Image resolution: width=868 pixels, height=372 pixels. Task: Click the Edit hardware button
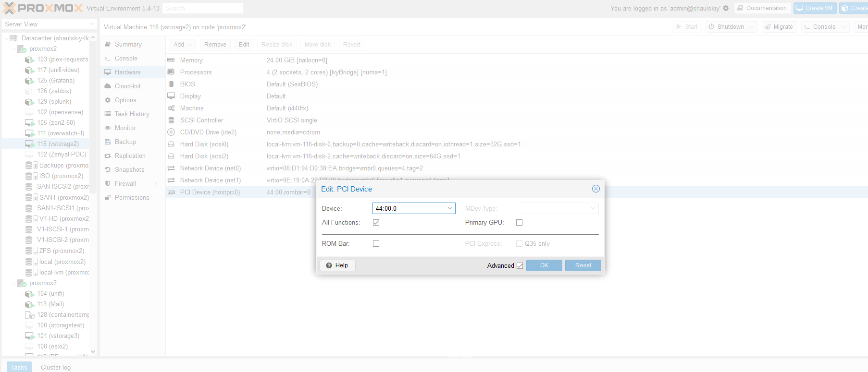tap(244, 45)
